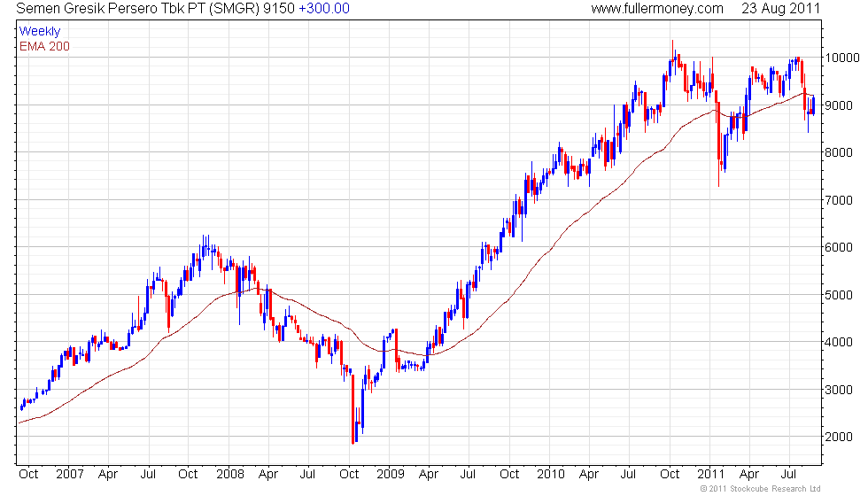Click the '2007' time axis label
The height and width of the screenshot is (496, 868).
pos(70,475)
